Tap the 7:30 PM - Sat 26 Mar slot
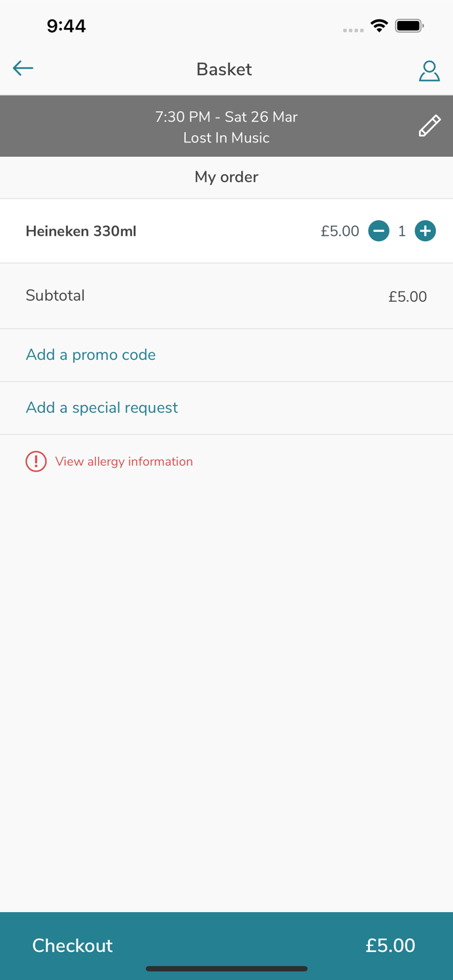The width and height of the screenshot is (453, 980). (226, 117)
